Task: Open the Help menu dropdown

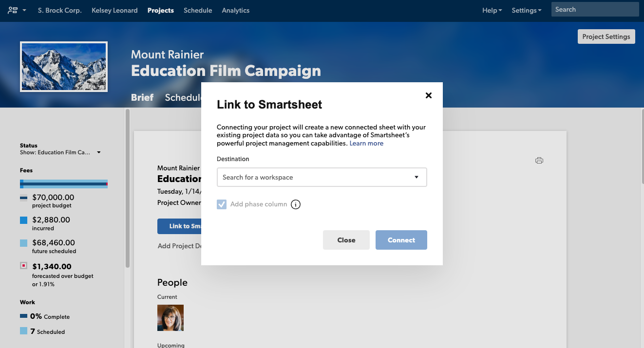Action: coord(492,10)
